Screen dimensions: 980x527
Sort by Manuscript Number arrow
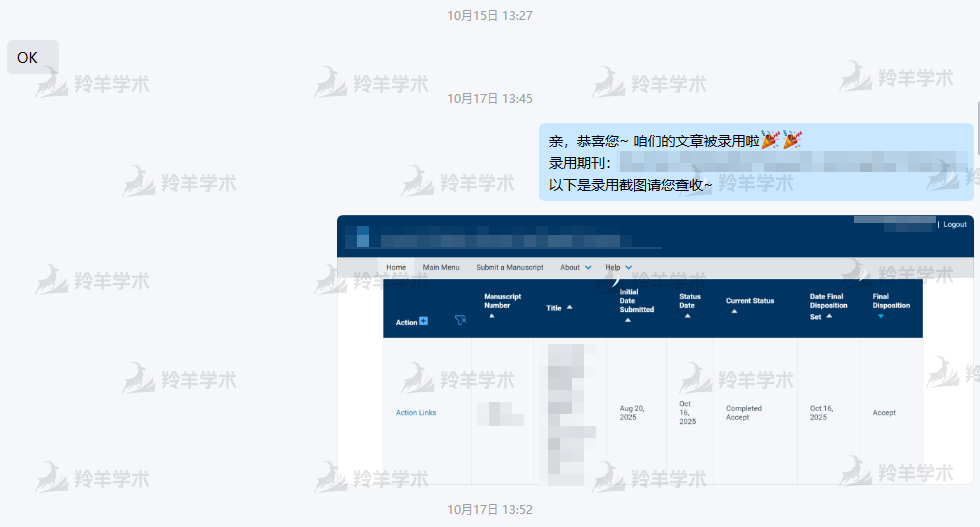(491, 316)
